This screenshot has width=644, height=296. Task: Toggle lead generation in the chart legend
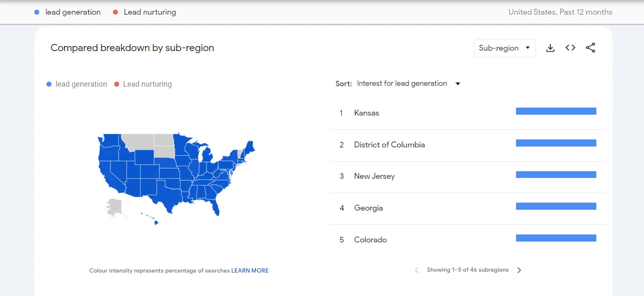pos(77,84)
